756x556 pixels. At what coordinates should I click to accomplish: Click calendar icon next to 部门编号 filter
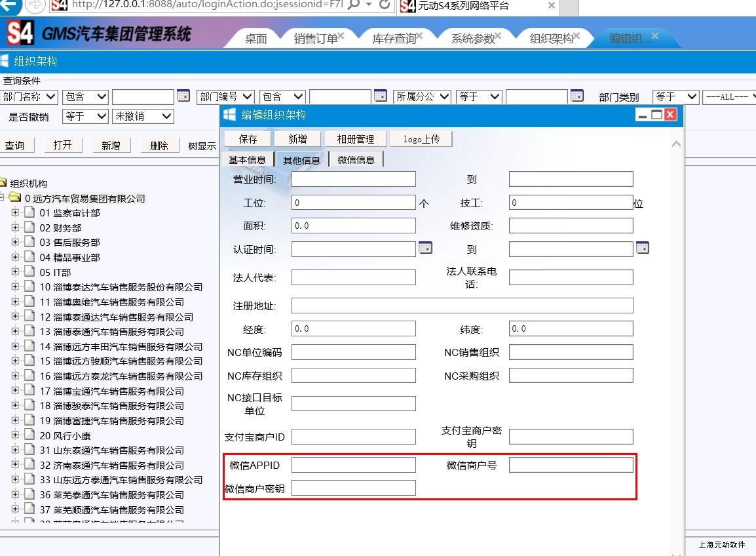[x=381, y=96]
